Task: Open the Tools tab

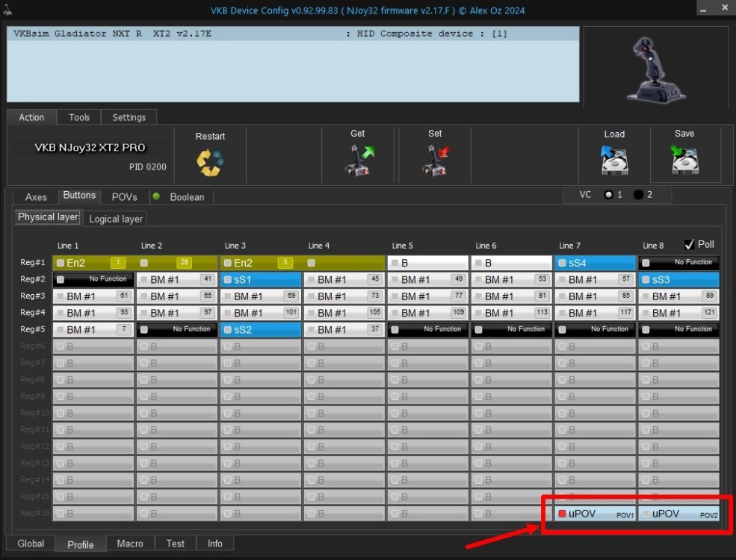Action: coord(79,117)
